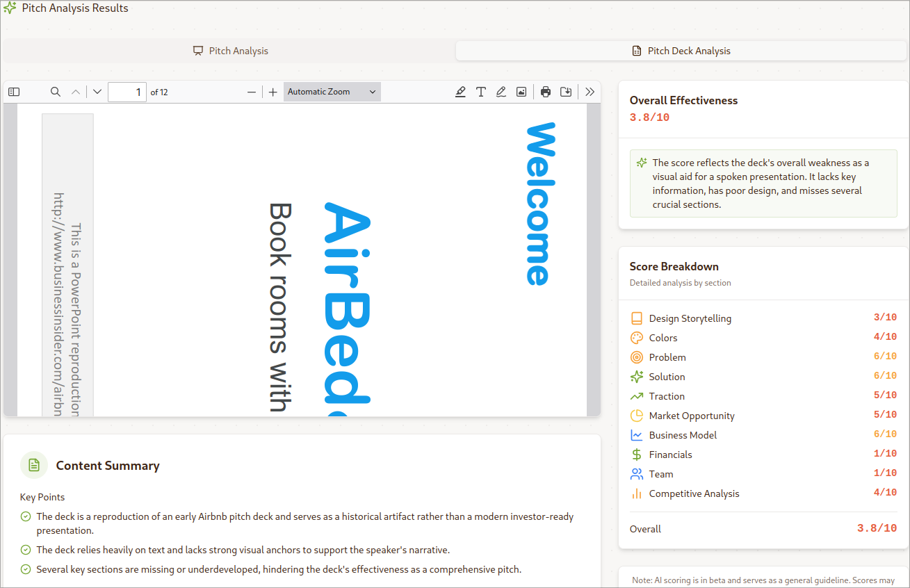Click the Traction trending arrow icon
This screenshot has width=910, height=588.
coord(636,396)
